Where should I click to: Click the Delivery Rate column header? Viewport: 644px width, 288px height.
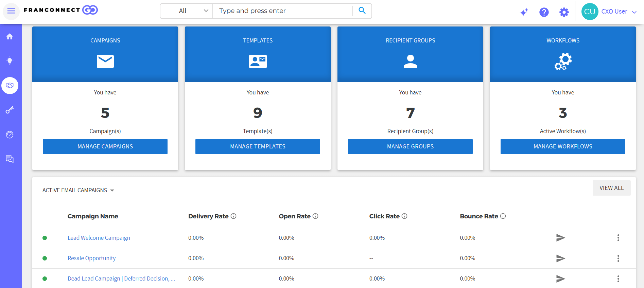(208, 216)
